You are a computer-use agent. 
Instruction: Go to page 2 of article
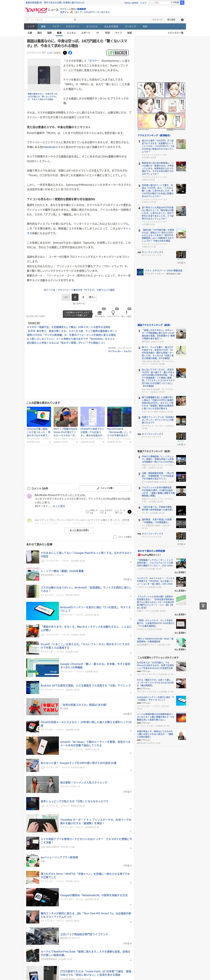click(x=83, y=297)
